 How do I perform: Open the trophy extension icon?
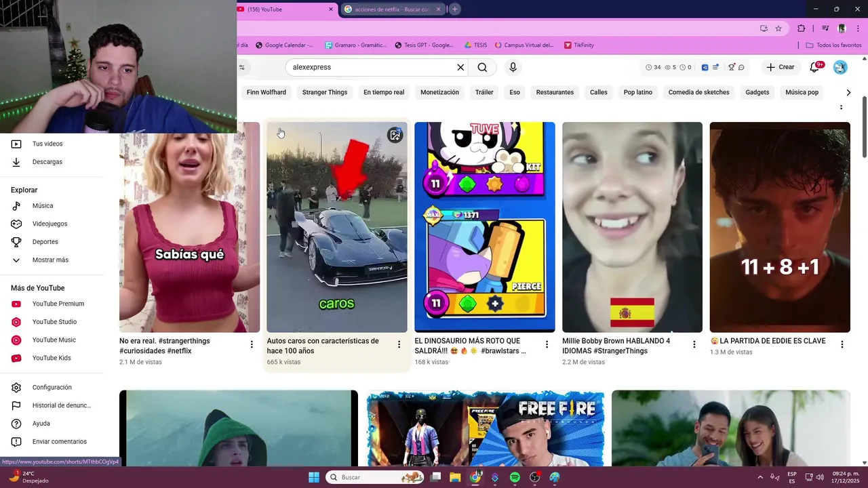point(731,67)
